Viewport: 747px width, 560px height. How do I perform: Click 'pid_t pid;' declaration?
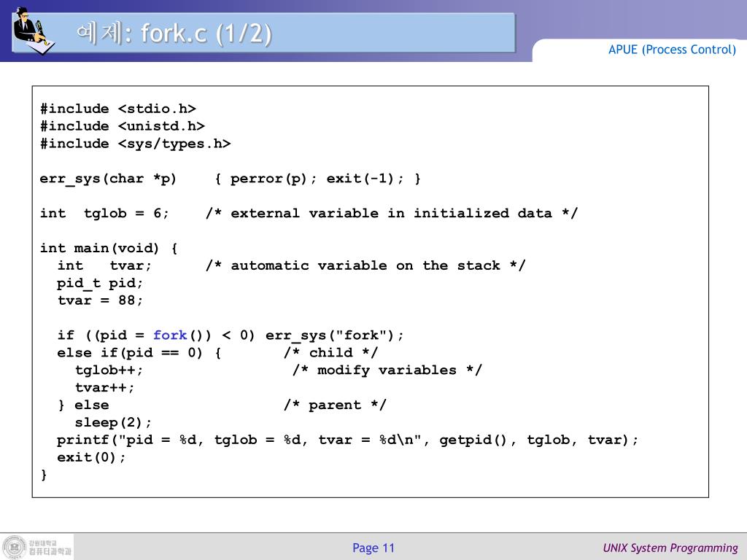click(x=100, y=284)
